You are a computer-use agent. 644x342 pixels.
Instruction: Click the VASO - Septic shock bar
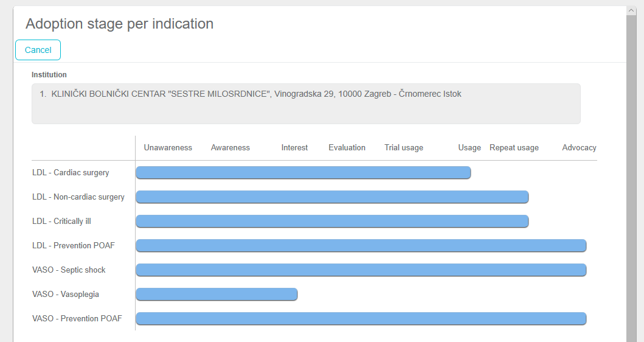point(361,270)
